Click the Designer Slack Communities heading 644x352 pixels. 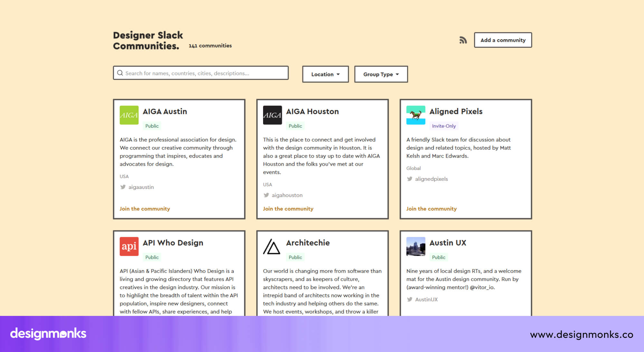[148, 40]
